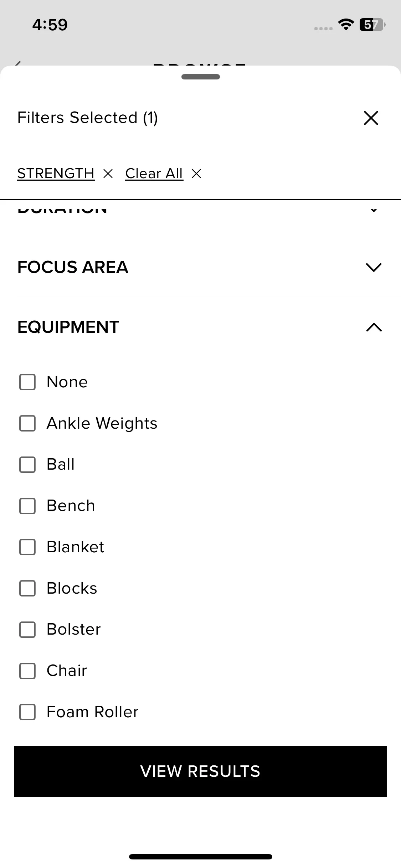This screenshot has height=868, width=401.
Task: Collapse the Equipment section chevron
Action: 374,327
